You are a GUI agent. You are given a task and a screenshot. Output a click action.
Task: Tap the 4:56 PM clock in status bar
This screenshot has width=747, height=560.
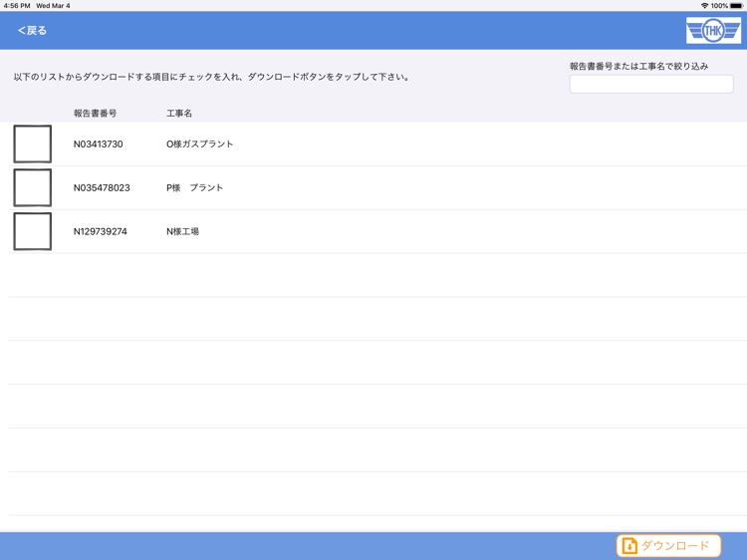17,6
